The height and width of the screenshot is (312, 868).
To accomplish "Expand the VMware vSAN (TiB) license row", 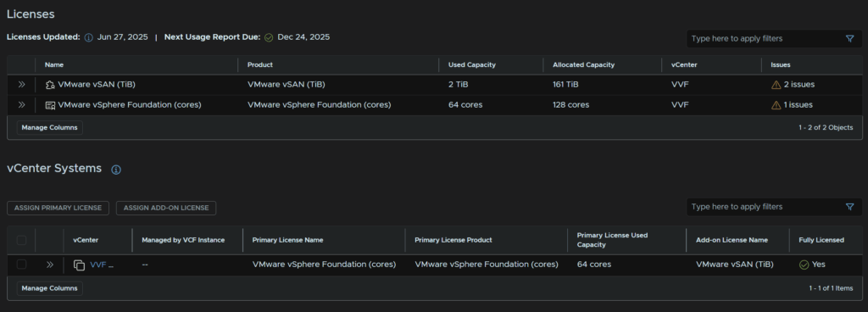I will [x=21, y=85].
